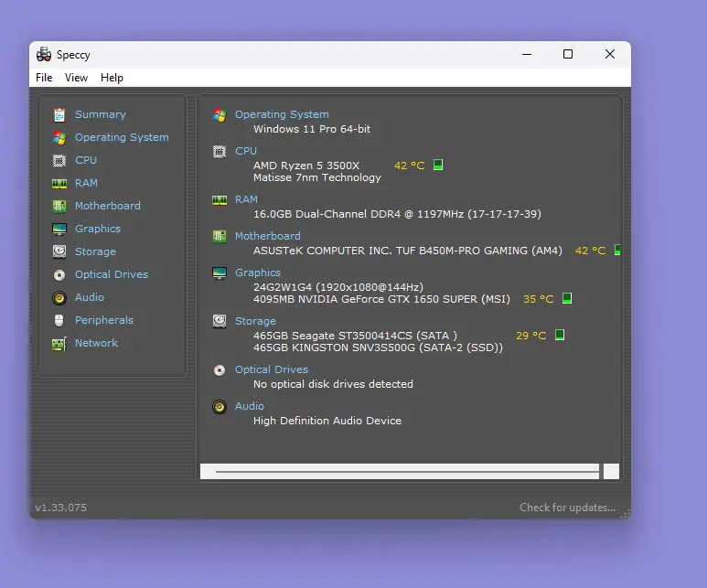Viewport: 707px width, 588px height.
Task: Open the Help menu
Action: [112, 78]
